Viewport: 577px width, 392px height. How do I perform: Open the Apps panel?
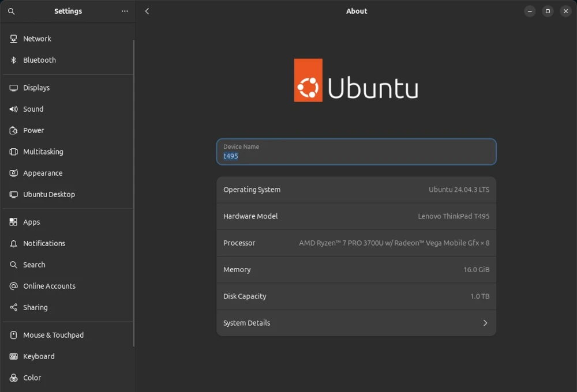point(68,222)
